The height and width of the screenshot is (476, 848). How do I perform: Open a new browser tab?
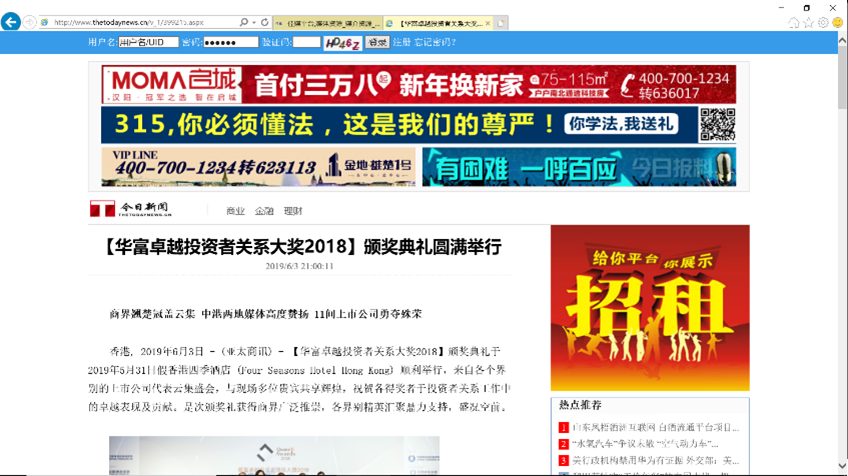501,23
